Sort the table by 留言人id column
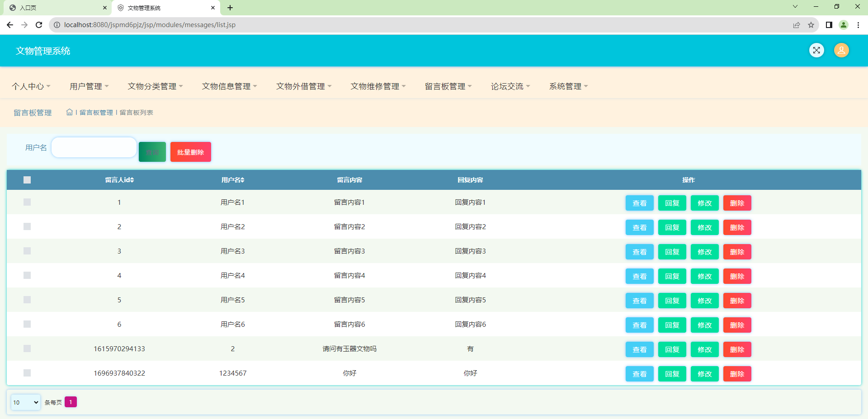 119,179
